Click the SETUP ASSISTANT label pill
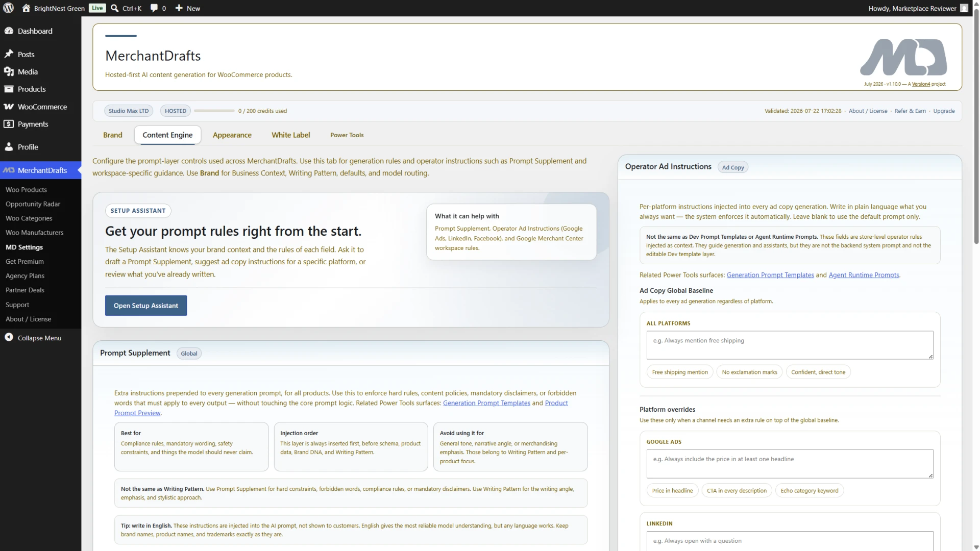The height and width of the screenshot is (551, 980). pyautogui.click(x=138, y=211)
